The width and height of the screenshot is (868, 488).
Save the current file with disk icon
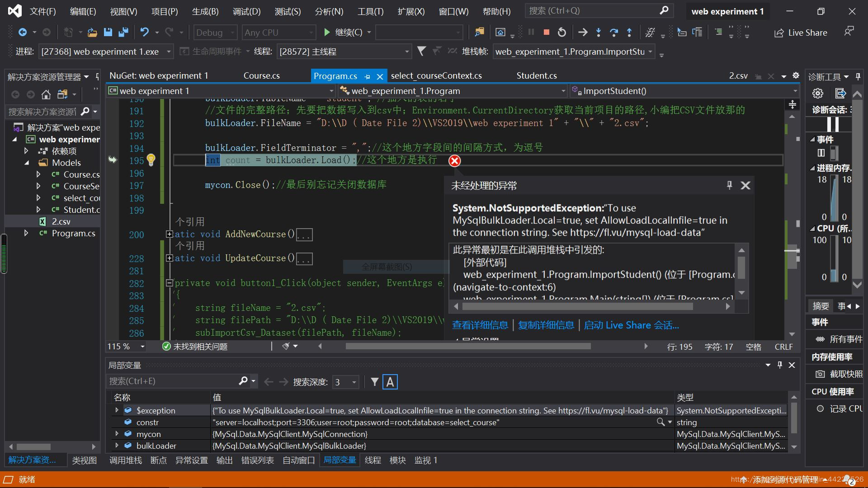(x=108, y=33)
